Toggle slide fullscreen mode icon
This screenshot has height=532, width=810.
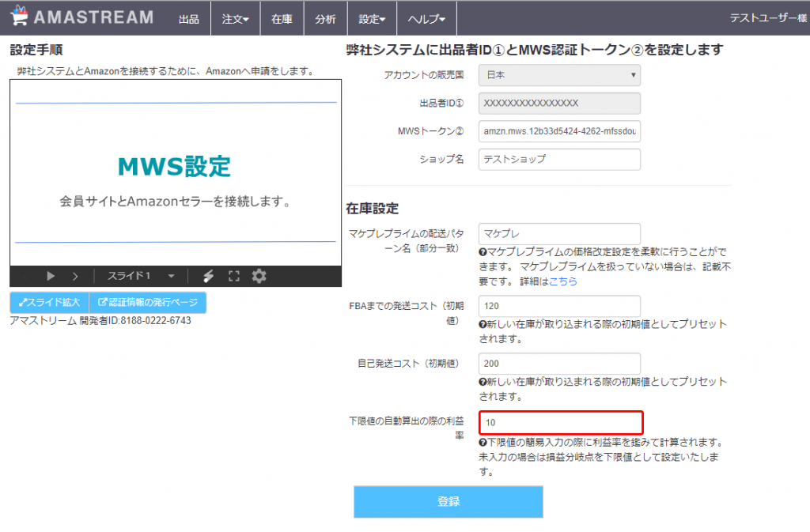click(x=234, y=276)
